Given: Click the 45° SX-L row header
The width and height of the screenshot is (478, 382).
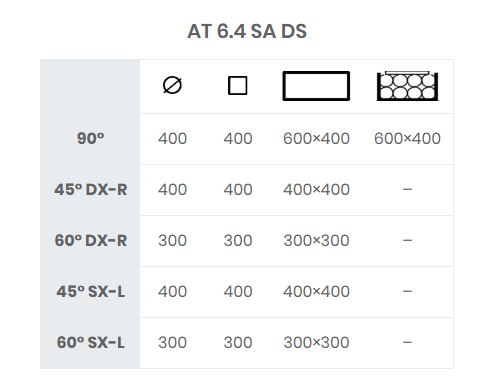Looking at the screenshot, I should tap(90, 292).
